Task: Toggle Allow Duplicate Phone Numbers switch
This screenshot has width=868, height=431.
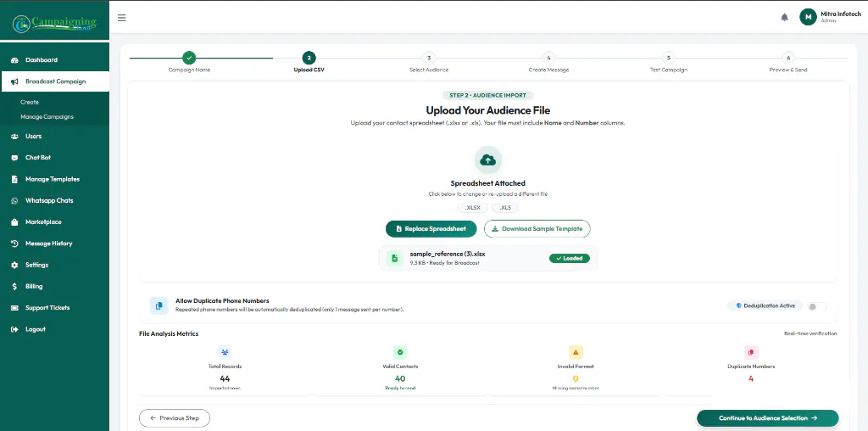Action: click(817, 306)
